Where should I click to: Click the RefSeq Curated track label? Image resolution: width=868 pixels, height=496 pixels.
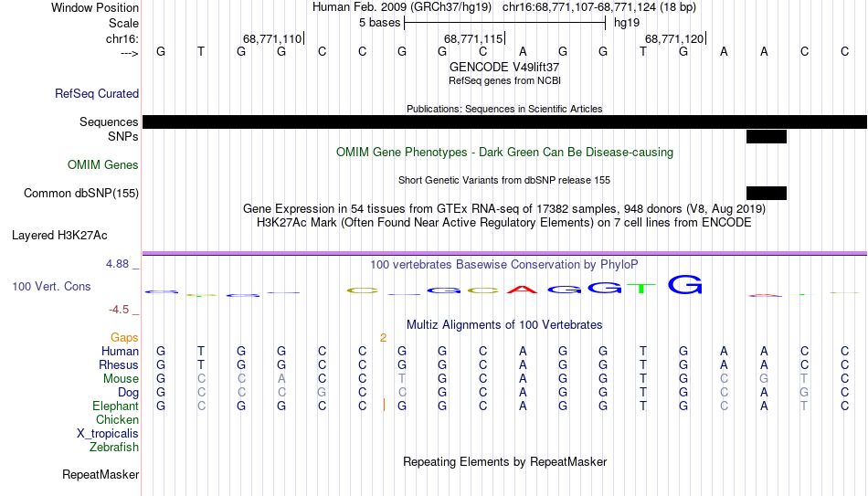pyautogui.click(x=97, y=93)
